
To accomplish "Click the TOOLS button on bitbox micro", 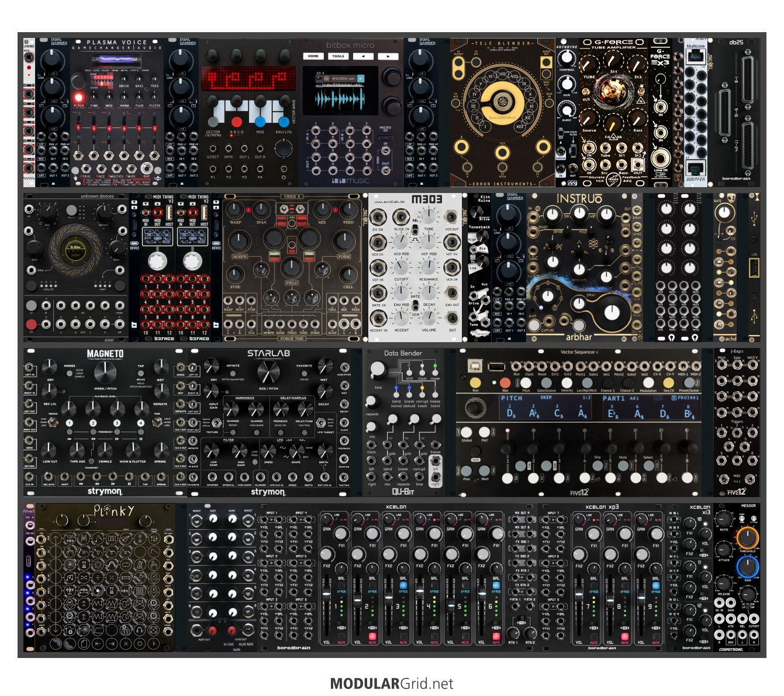I will point(338,56).
